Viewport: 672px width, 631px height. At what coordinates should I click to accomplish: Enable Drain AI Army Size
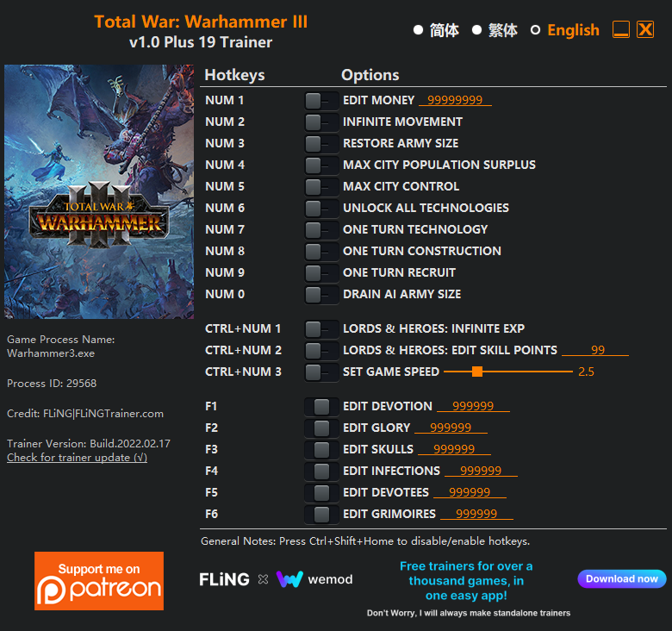[321, 295]
